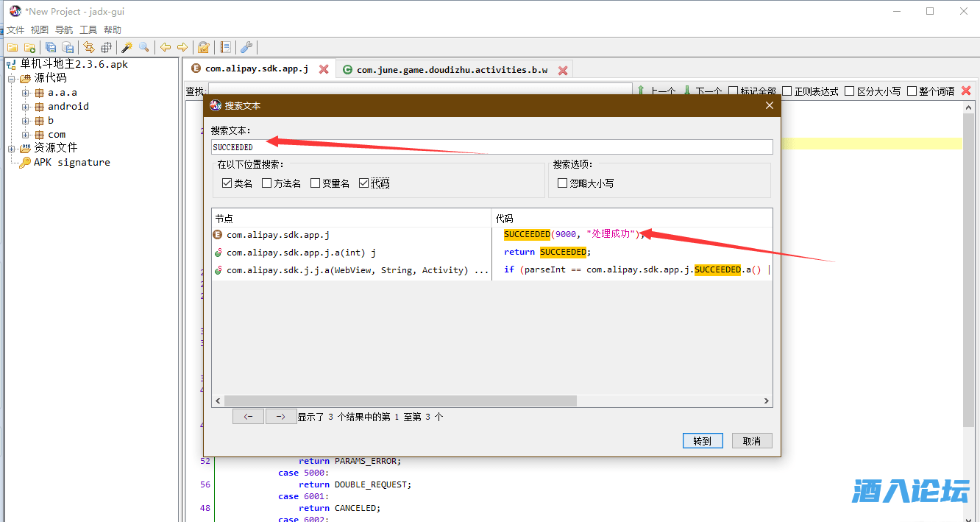This screenshot has width=980, height=522.
Task: Expand the com package in tree
Action: pos(26,135)
